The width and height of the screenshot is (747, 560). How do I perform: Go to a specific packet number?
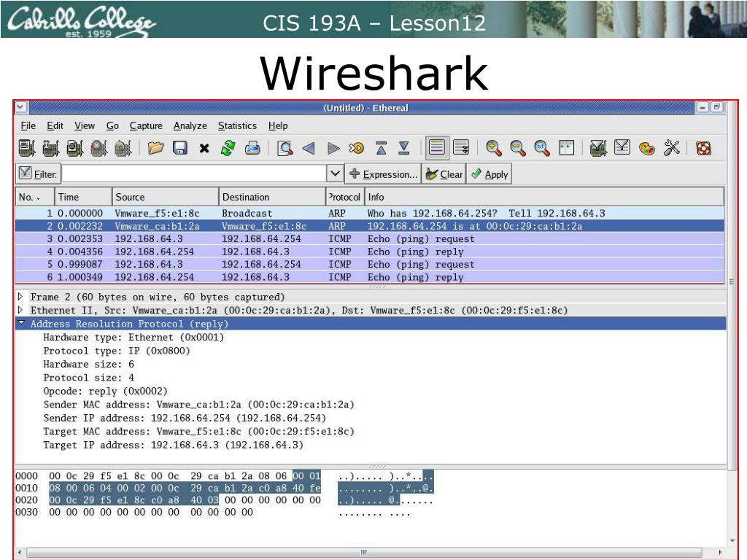(x=356, y=148)
